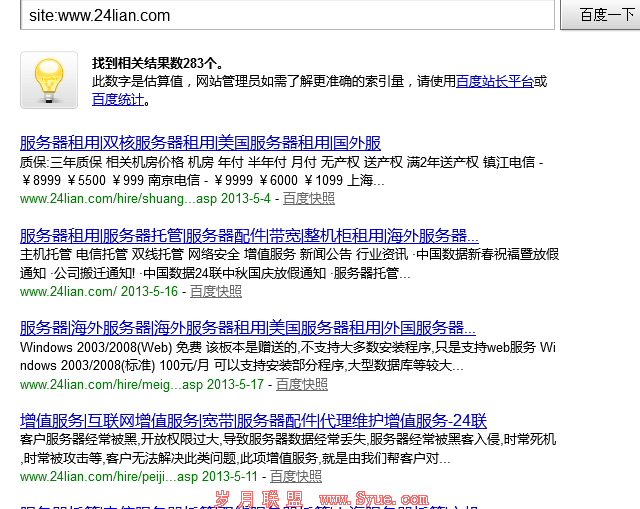Screen dimensions: 640x509
Task: Click the search box containing site:www.24lian.com
Action: [x=286, y=15]
